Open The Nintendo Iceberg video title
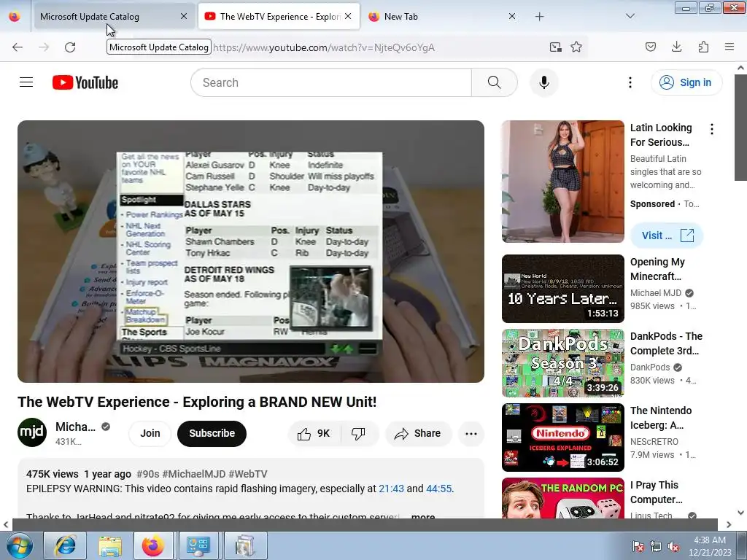747x560 pixels. coord(661,418)
